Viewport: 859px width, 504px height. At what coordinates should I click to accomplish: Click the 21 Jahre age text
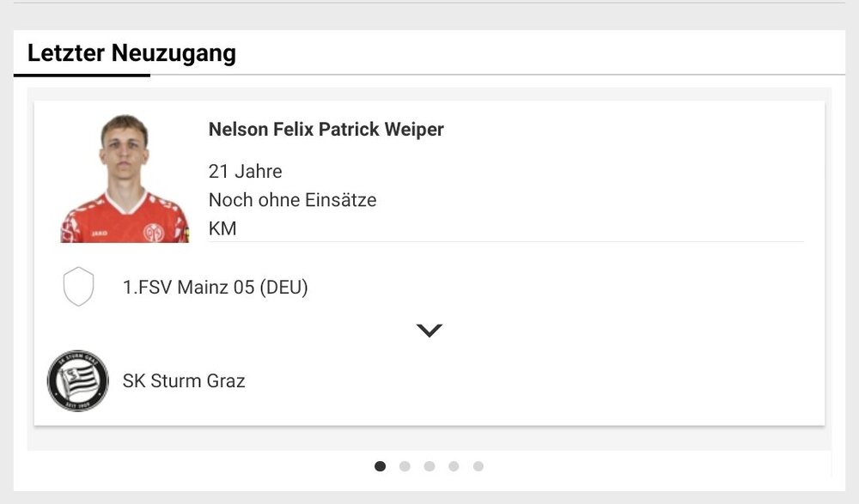pyautogui.click(x=245, y=172)
